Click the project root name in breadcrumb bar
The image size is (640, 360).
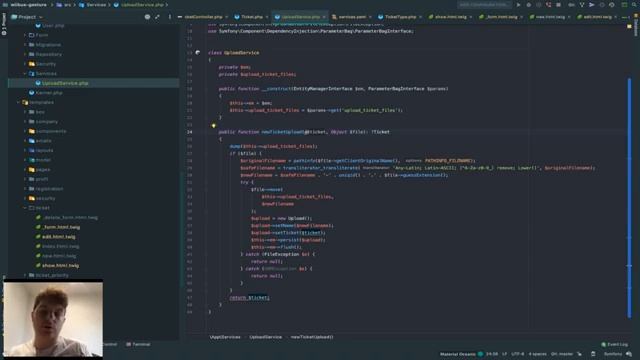pos(29,5)
